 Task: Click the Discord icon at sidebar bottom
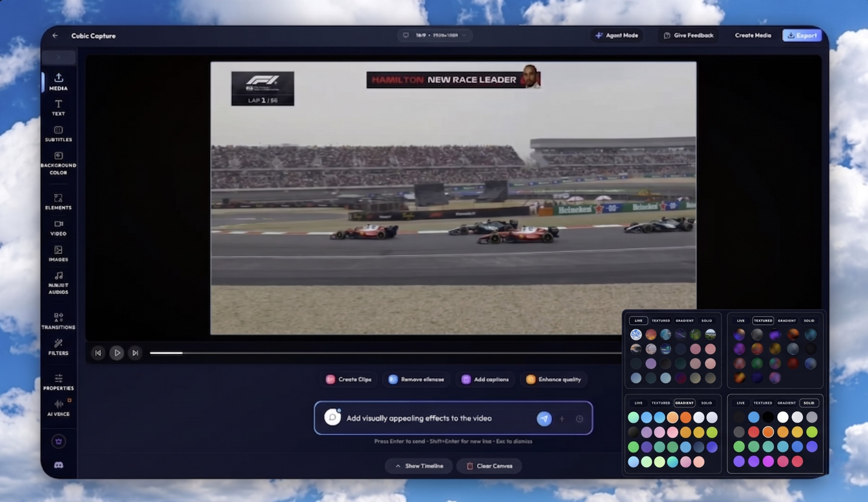58,465
